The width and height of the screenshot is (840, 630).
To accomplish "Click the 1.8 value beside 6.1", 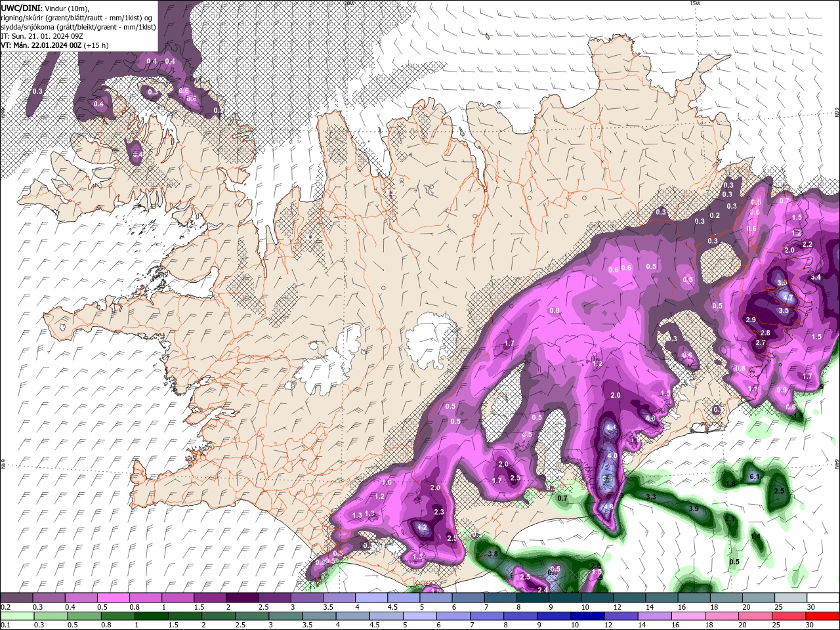I will point(730,484).
